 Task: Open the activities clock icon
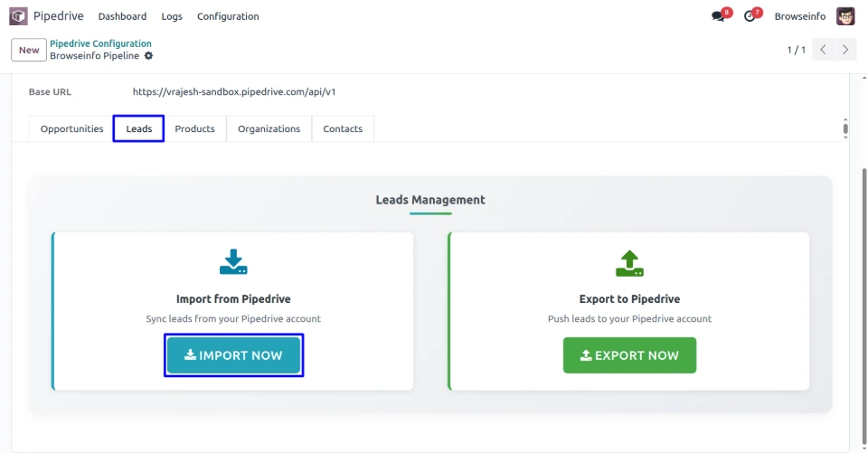click(x=750, y=16)
